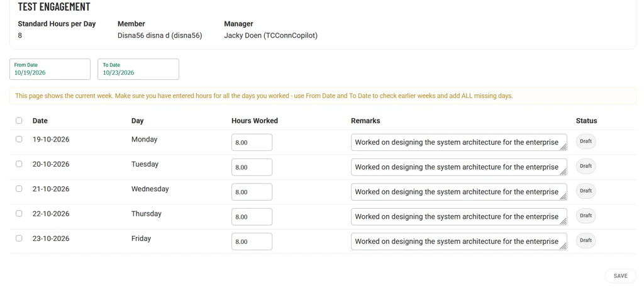Click resize grip of Wednesday's remarks box
The height and width of the screenshot is (288, 644).
pyautogui.click(x=563, y=197)
